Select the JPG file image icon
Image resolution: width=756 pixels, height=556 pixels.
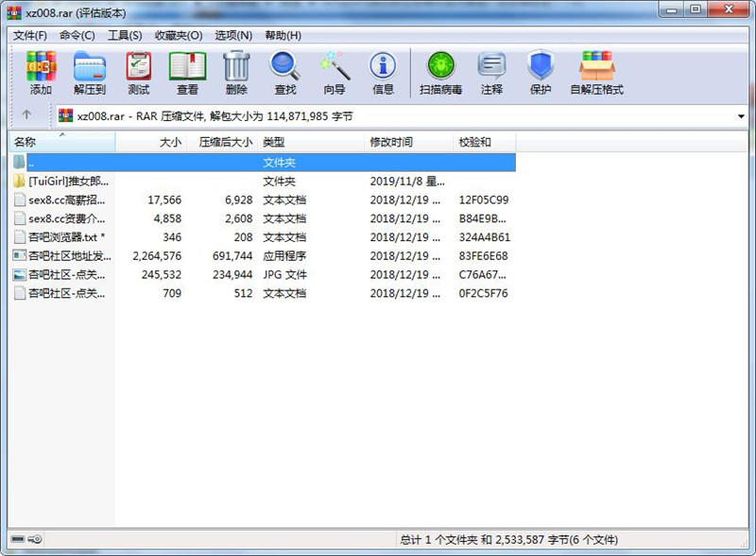click(19, 274)
